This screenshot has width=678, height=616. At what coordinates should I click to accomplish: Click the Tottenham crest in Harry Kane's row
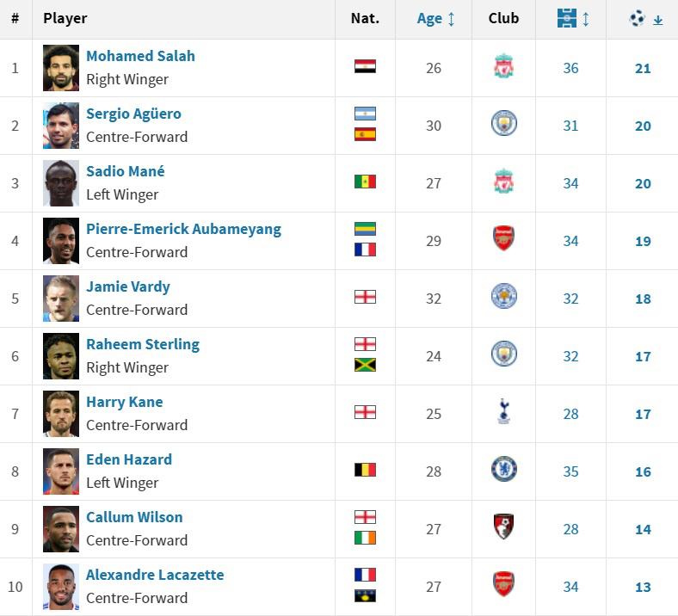(x=503, y=413)
